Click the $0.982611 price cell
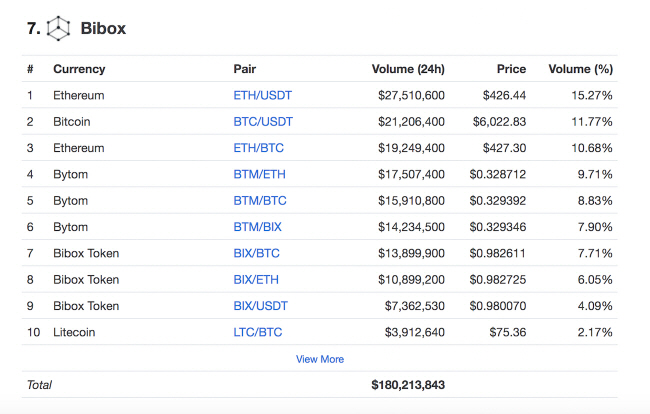This screenshot has width=650, height=414. pyautogui.click(x=497, y=253)
